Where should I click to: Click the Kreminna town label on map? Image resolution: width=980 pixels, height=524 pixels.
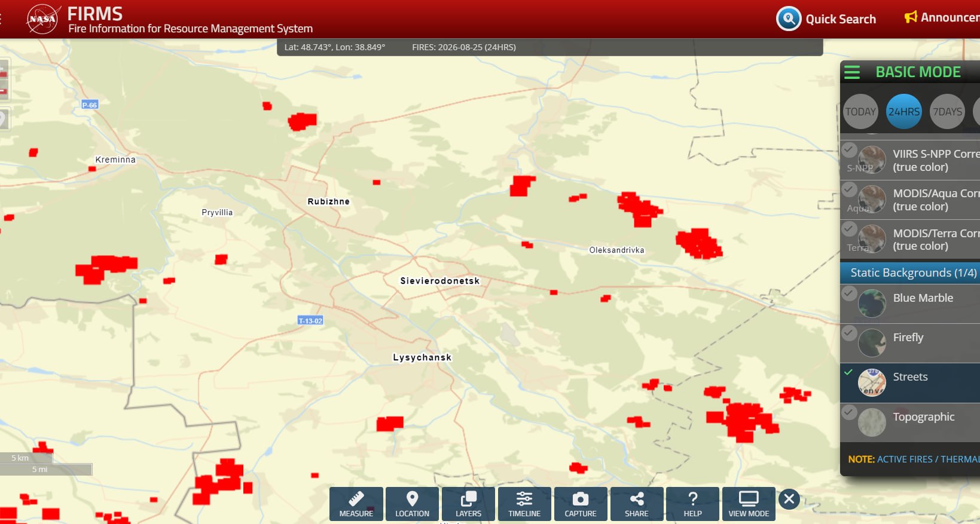pos(115,160)
